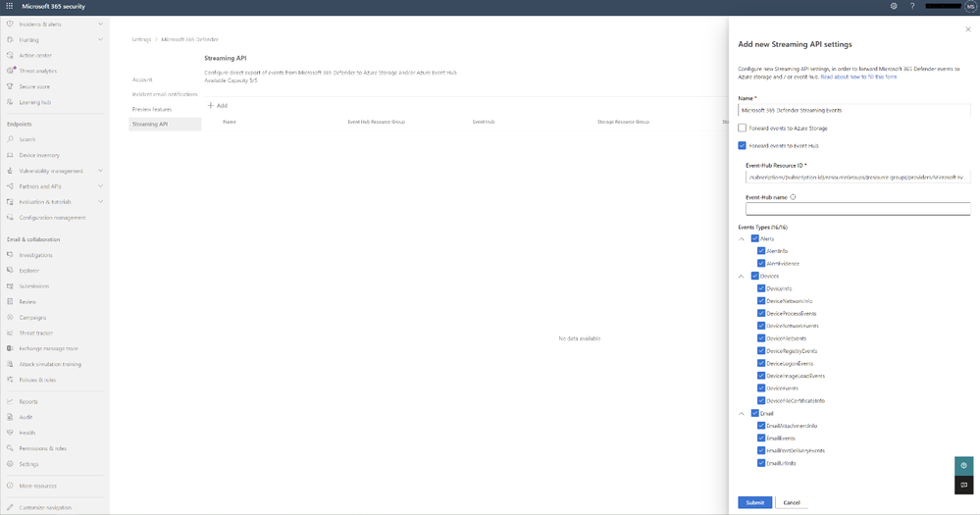Submit the Streaming API settings

[x=754, y=502]
